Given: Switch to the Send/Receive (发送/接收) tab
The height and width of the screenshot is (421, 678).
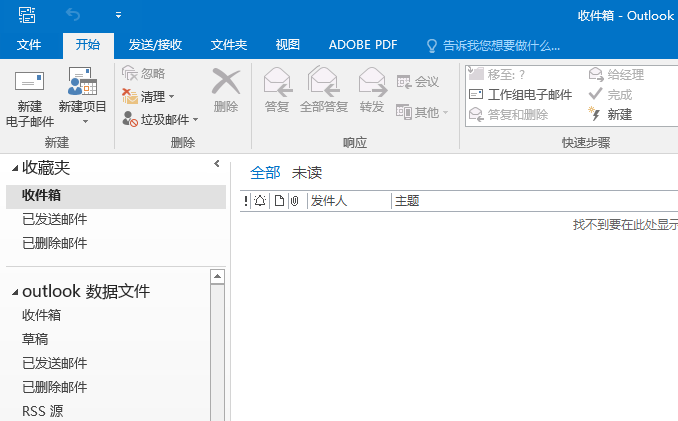Looking at the screenshot, I should [x=155, y=45].
